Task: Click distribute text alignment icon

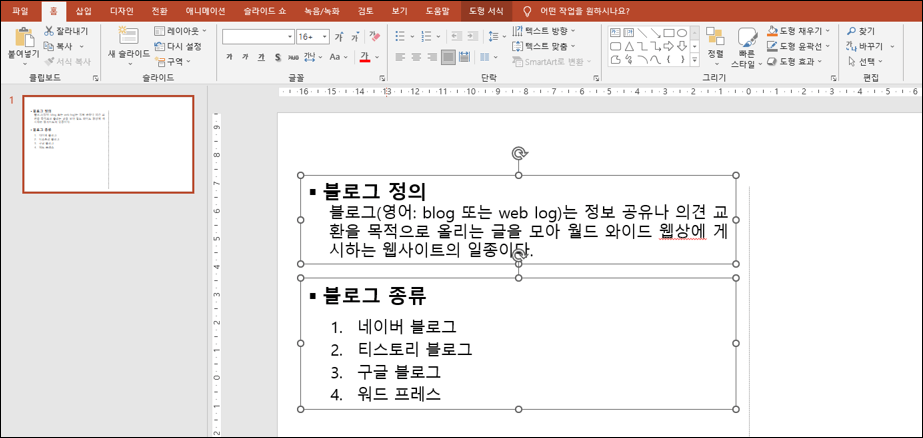Action: pos(464,57)
